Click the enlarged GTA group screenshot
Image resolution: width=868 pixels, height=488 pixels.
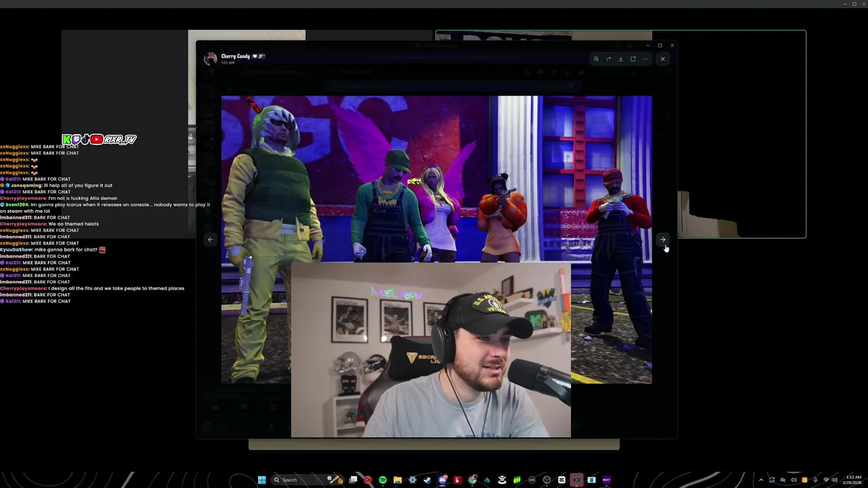click(436, 239)
